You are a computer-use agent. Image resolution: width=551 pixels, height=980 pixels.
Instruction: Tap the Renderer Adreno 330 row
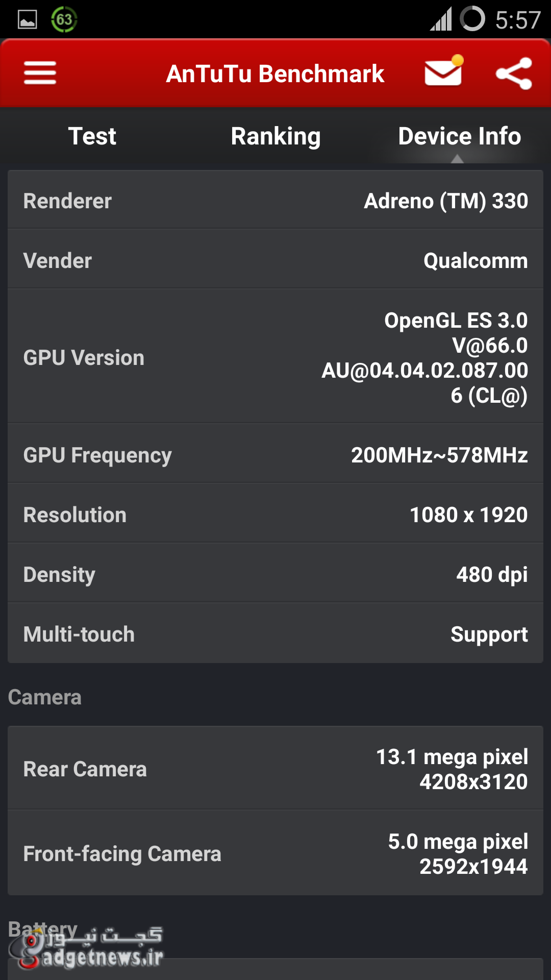pos(275,201)
